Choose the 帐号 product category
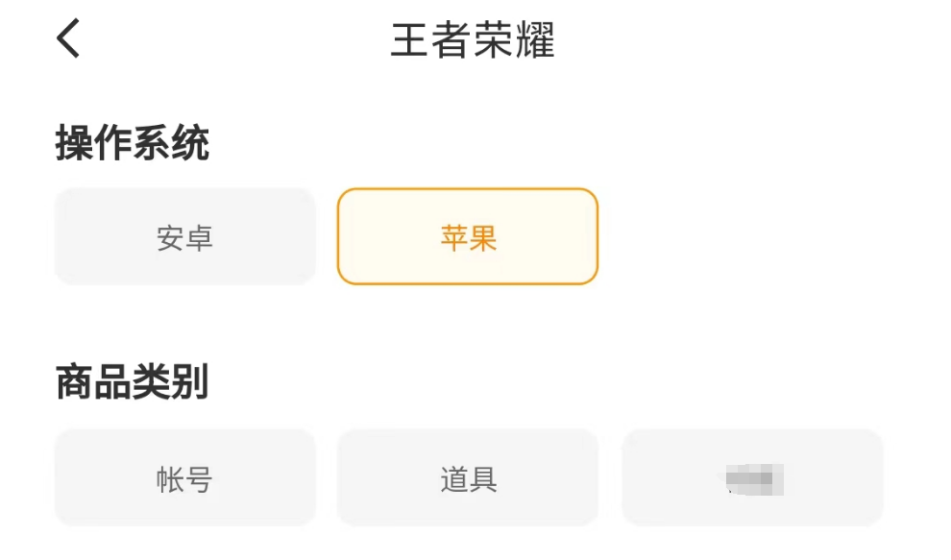This screenshot has width=951, height=560. pos(184,478)
